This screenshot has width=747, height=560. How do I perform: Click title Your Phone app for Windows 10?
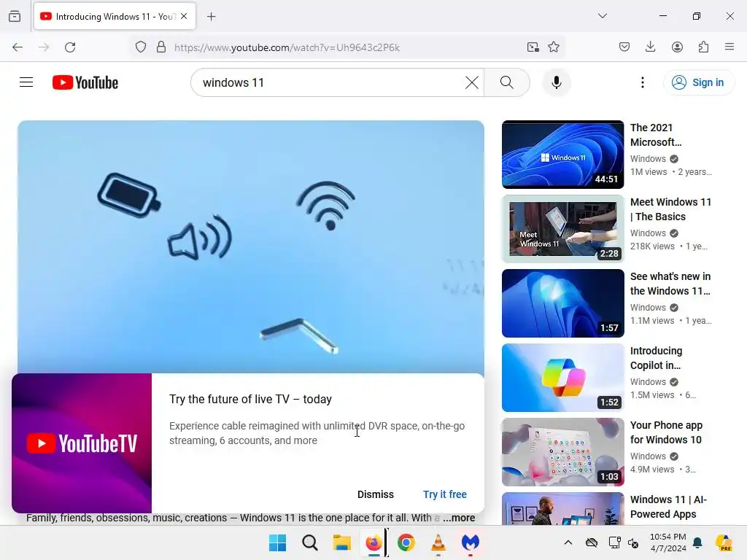click(x=666, y=432)
